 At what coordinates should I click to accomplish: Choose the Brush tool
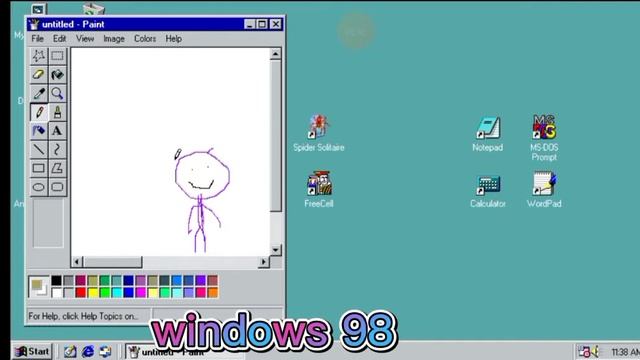(57, 112)
